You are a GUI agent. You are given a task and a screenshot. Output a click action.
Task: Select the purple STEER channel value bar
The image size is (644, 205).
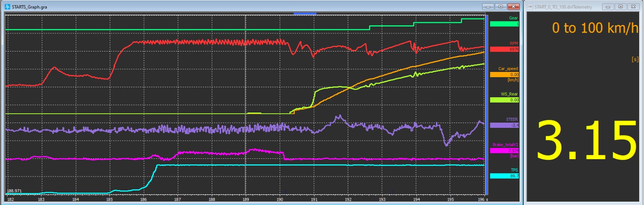504,125
